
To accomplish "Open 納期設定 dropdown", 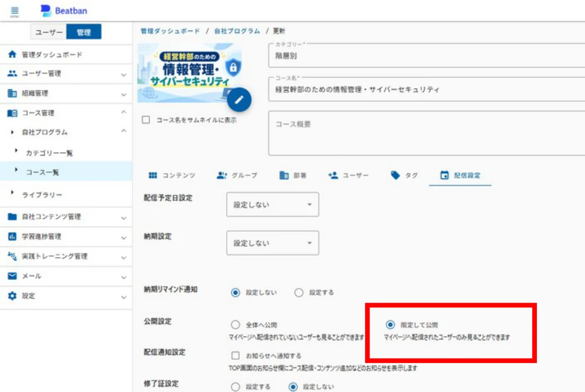I will (x=273, y=243).
